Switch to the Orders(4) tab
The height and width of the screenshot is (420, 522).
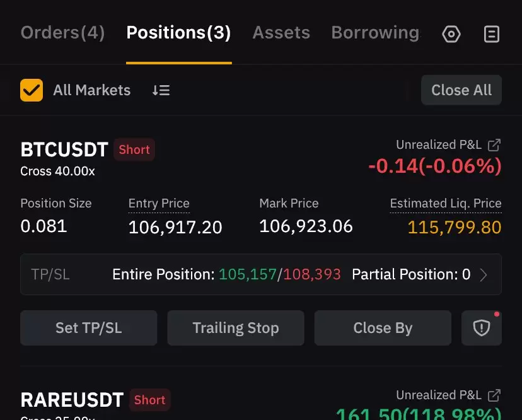tap(62, 33)
